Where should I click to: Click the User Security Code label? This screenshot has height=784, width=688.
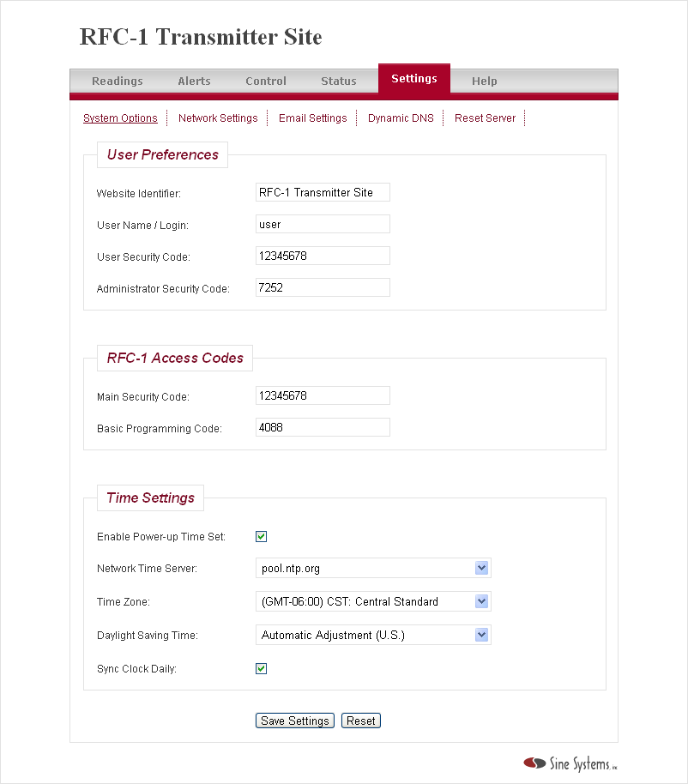click(143, 257)
